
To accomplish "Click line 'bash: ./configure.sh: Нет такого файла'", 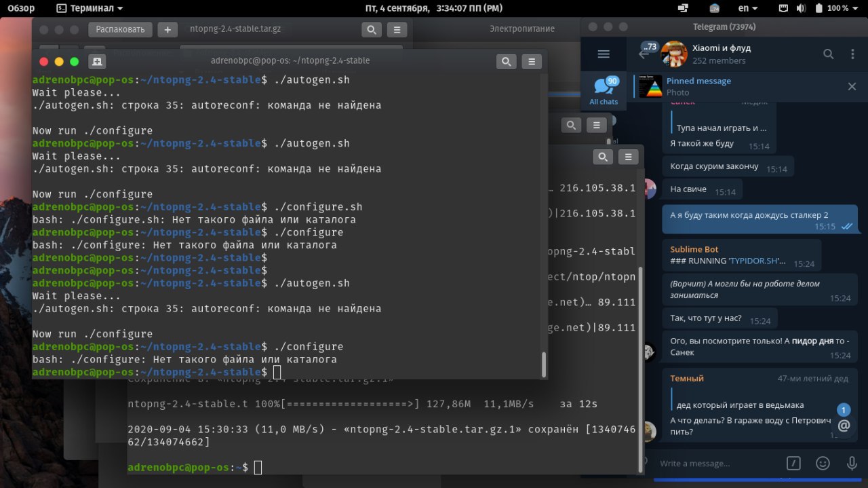I will click(x=194, y=220).
